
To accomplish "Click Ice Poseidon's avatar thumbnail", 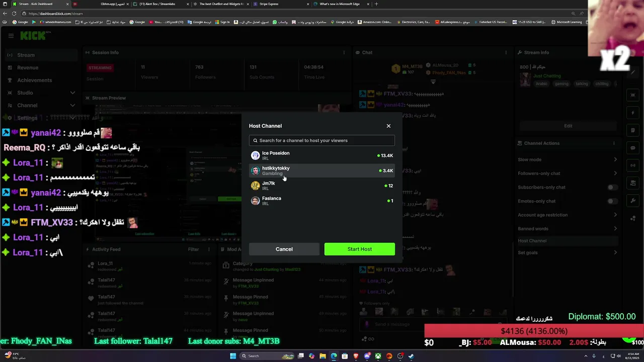I will click(x=255, y=155).
